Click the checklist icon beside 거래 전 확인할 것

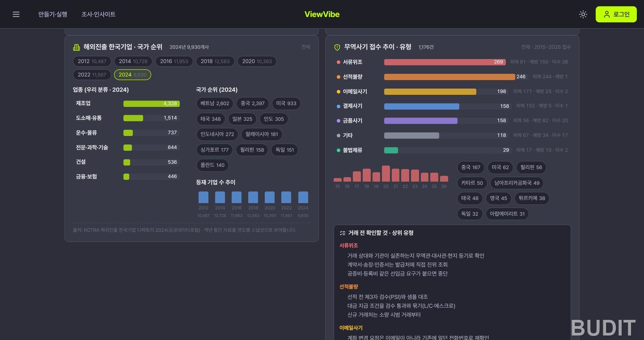[x=343, y=233]
